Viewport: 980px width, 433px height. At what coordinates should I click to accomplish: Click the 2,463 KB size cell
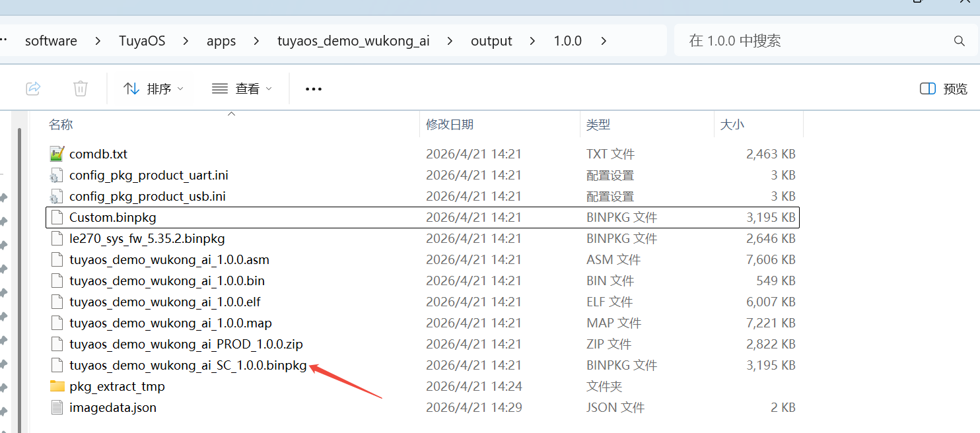771,154
